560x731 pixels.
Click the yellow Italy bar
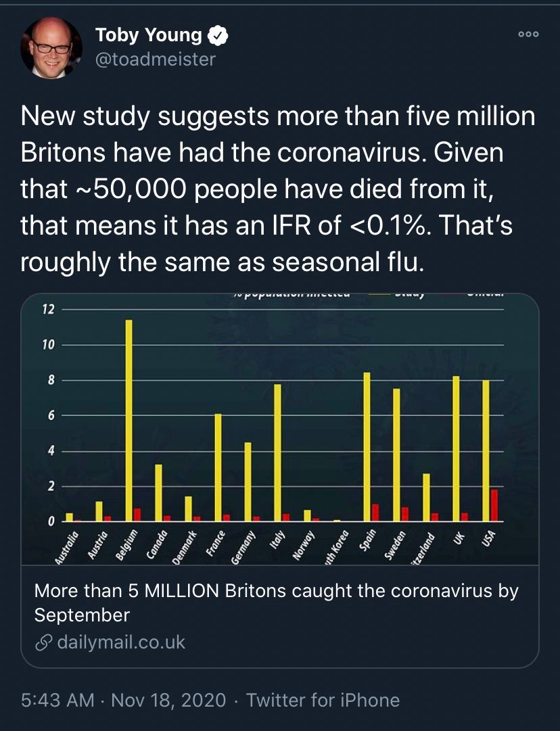tap(277, 452)
